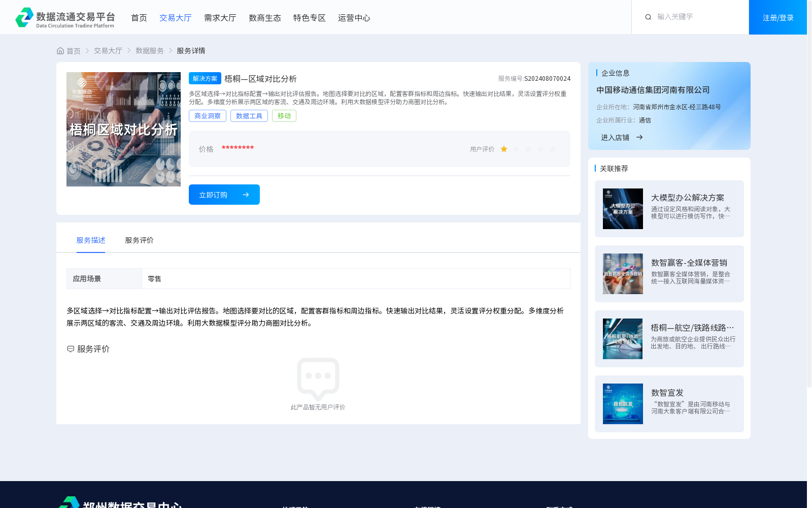The image size is (812, 508).
Task: Click the 企业信息 section heading
Action: 616,73
